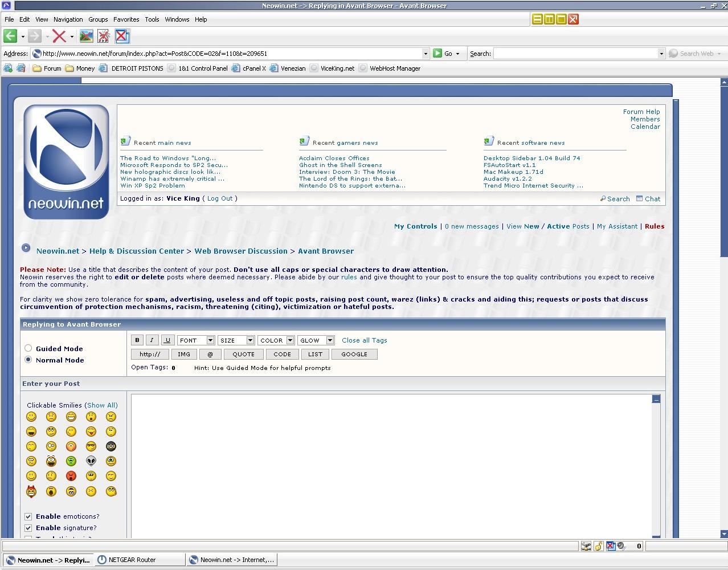
Task: Click the IMG tag button
Action: point(183,354)
